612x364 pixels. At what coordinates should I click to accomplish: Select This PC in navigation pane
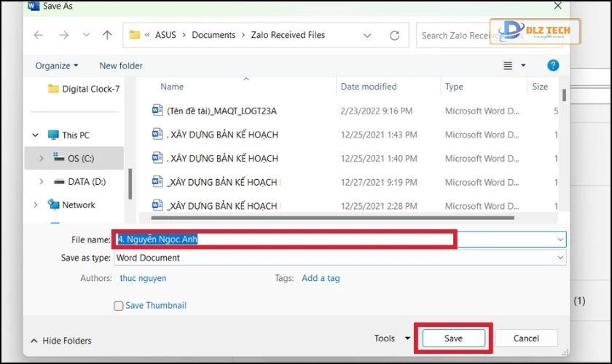click(69, 135)
